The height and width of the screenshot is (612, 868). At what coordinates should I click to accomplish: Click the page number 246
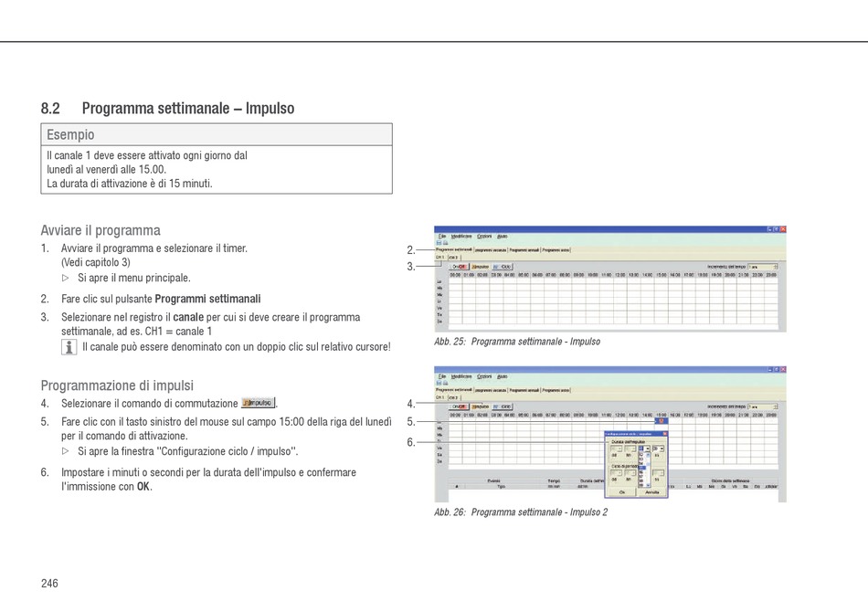pos(49,583)
